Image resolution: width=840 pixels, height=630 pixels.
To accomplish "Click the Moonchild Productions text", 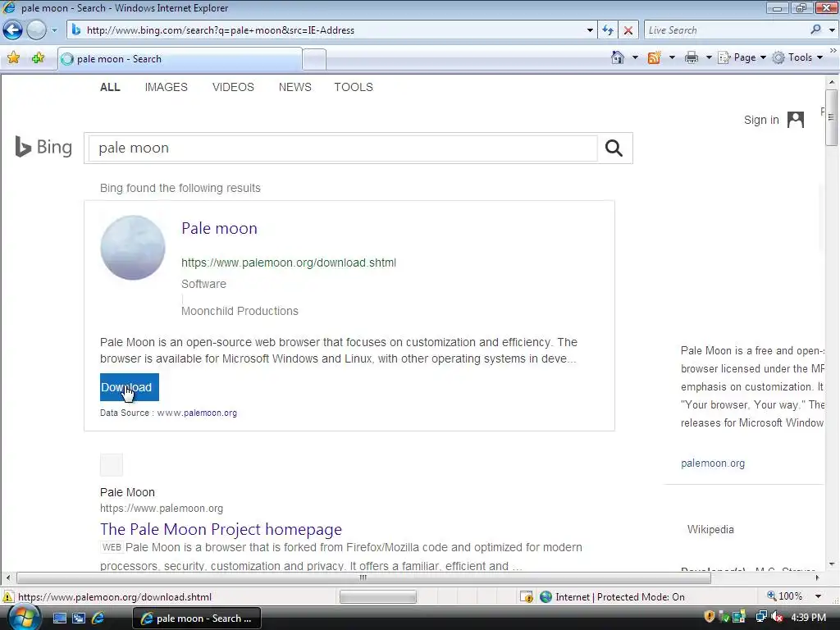I will (240, 311).
